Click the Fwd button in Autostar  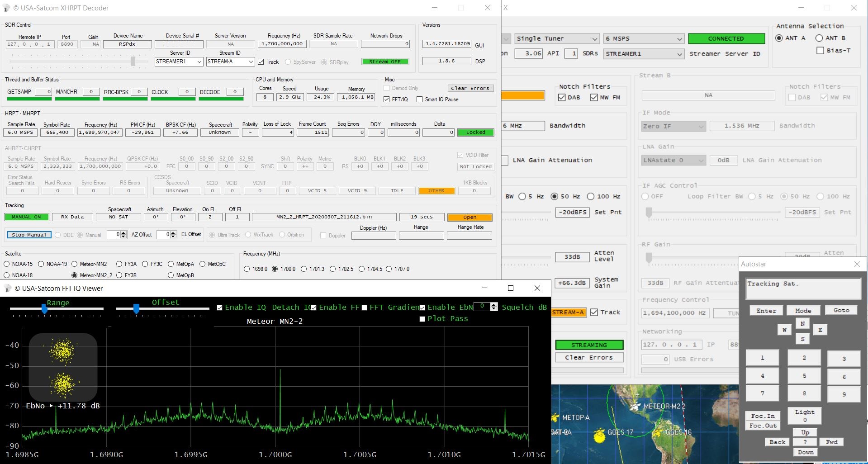pos(831,442)
